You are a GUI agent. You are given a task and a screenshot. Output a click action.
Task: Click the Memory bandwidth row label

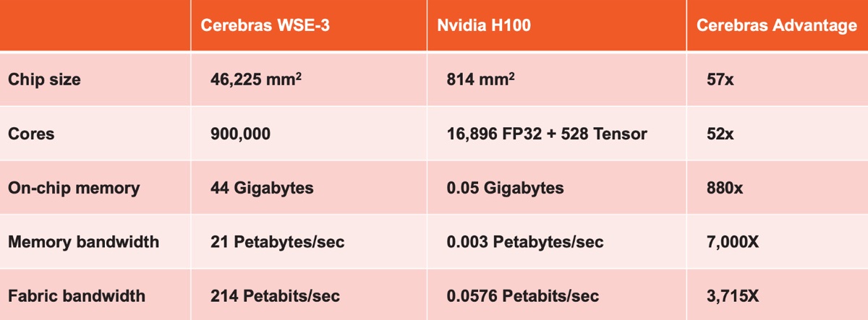82,242
